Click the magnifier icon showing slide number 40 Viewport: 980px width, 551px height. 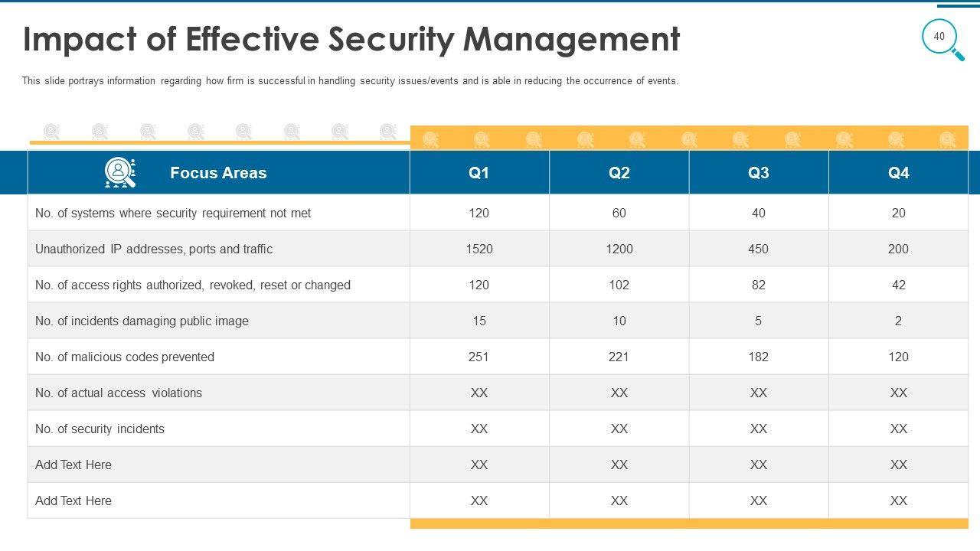[x=941, y=37]
